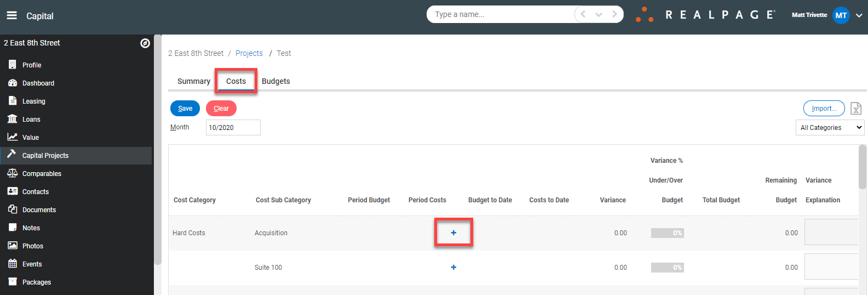Select Capital Projects in sidebar
The width and height of the screenshot is (868, 295).
(x=77, y=155)
